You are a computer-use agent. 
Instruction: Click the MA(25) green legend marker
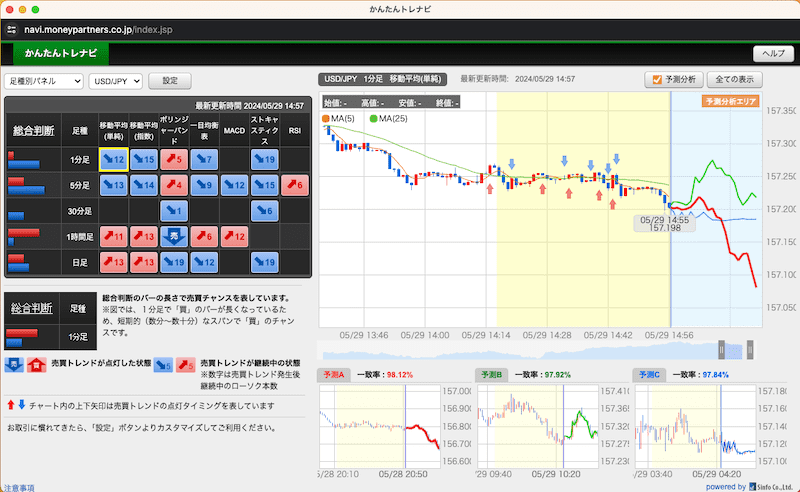tap(373, 118)
